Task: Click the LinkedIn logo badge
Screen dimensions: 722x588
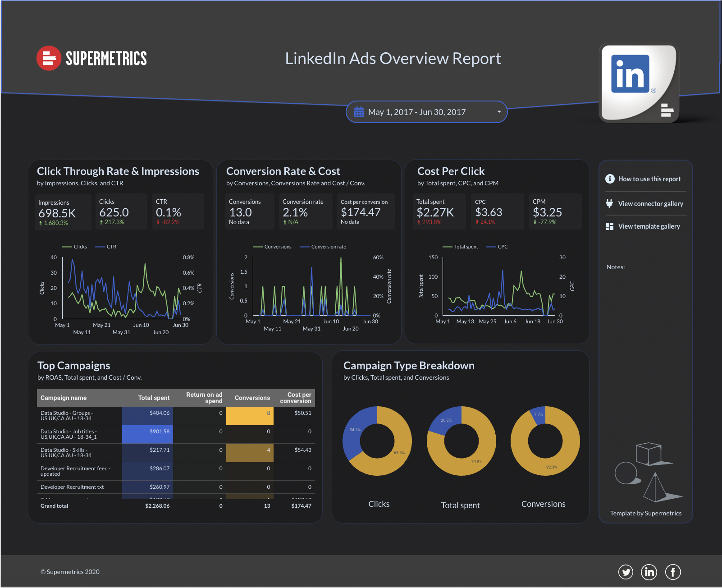Action: (x=639, y=83)
